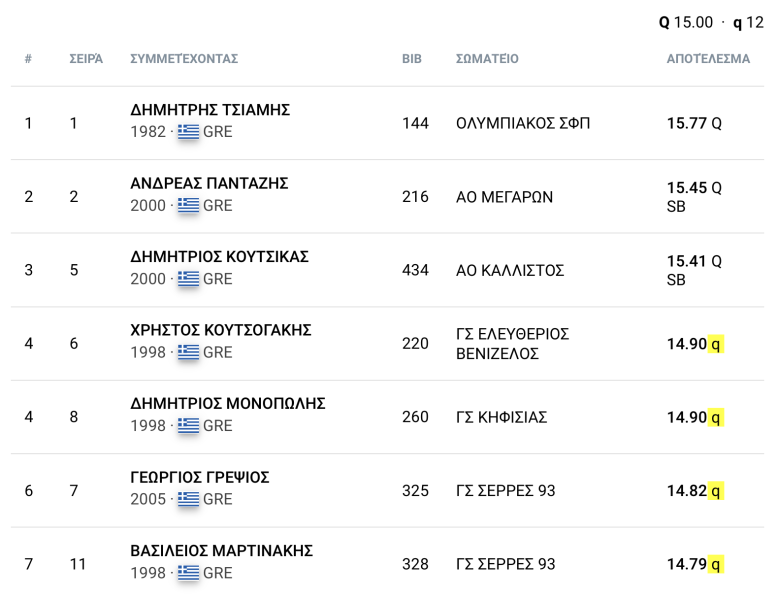Screen dimensions: 777x600
Task: Click the ΣΕΙΡΑ column header
Action: click(86, 59)
